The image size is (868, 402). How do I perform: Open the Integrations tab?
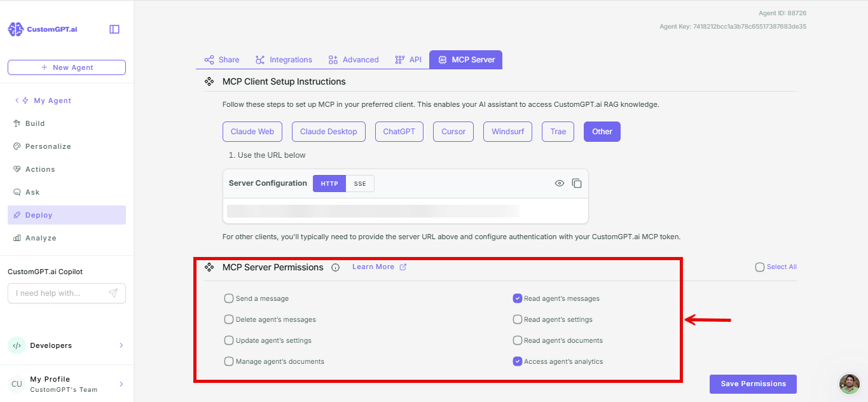tap(284, 60)
